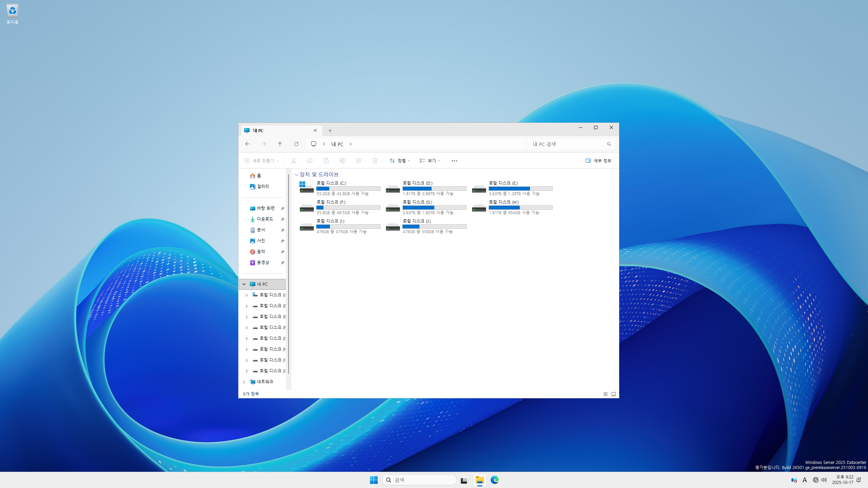The width and height of the screenshot is (868, 488).
Task: Click the back navigation arrow
Action: click(248, 144)
